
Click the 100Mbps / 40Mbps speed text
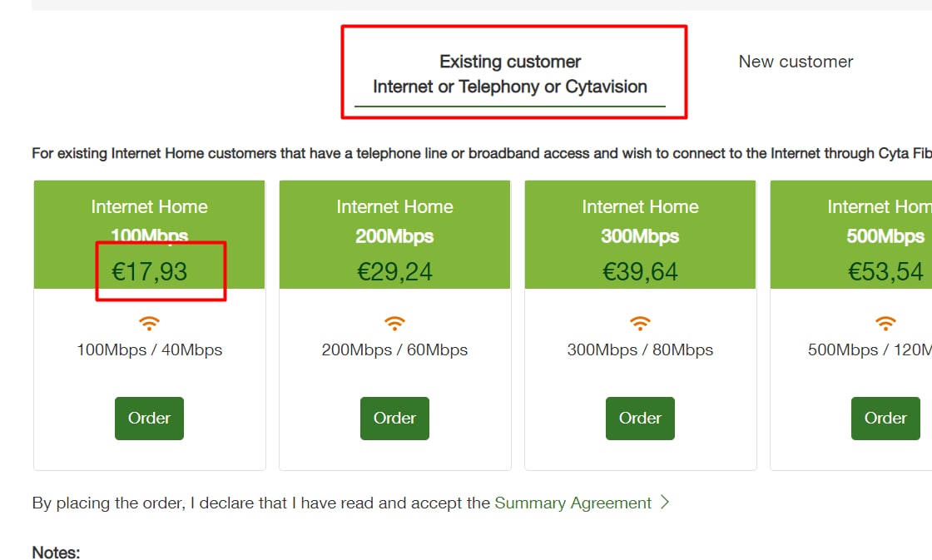pyautogui.click(x=149, y=350)
